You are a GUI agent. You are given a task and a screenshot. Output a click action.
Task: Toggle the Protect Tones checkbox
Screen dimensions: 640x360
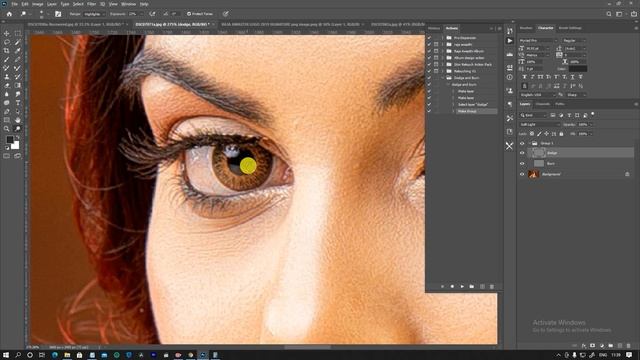tap(189, 14)
